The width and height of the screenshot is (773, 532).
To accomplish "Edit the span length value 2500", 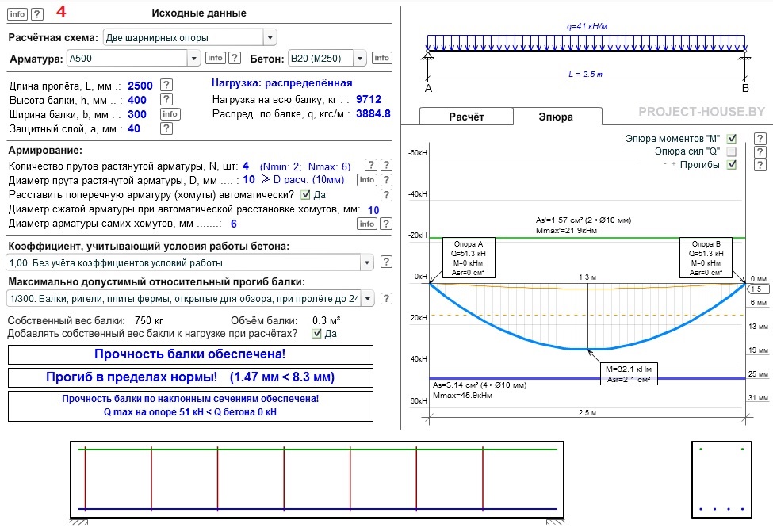I will (140, 86).
